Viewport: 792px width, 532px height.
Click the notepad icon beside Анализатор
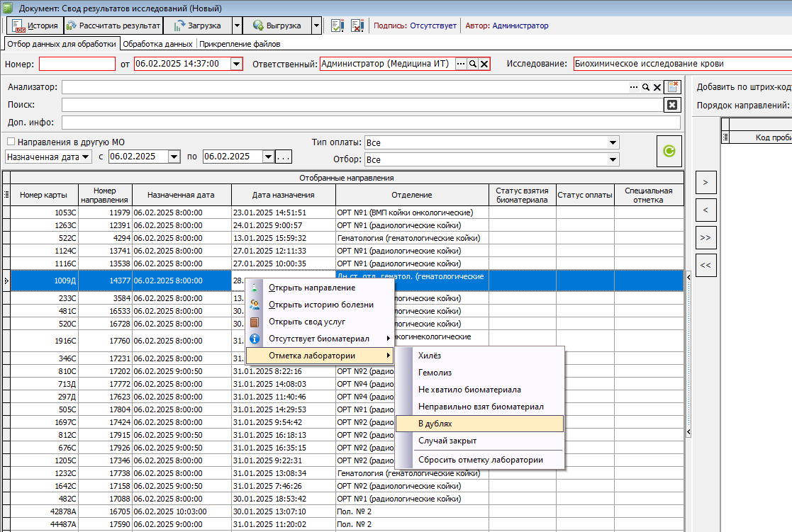tap(672, 87)
